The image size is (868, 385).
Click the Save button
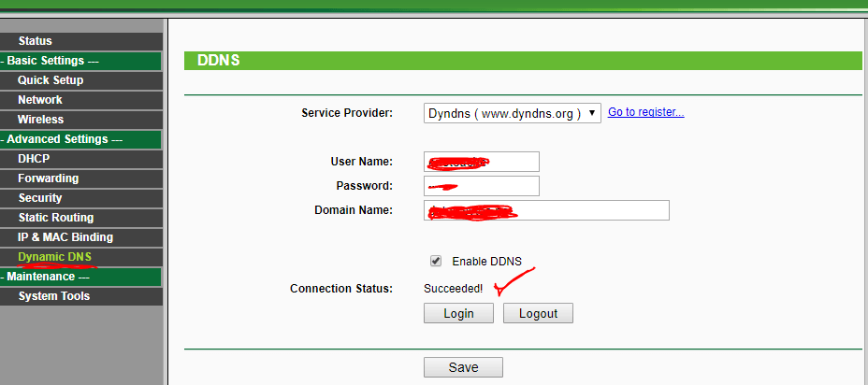(x=463, y=367)
